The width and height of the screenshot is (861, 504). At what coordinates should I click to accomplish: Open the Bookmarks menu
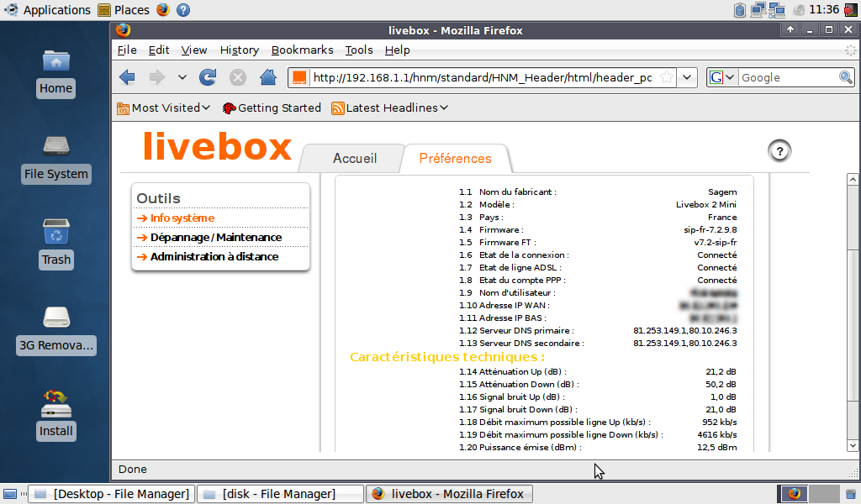[x=302, y=50]
